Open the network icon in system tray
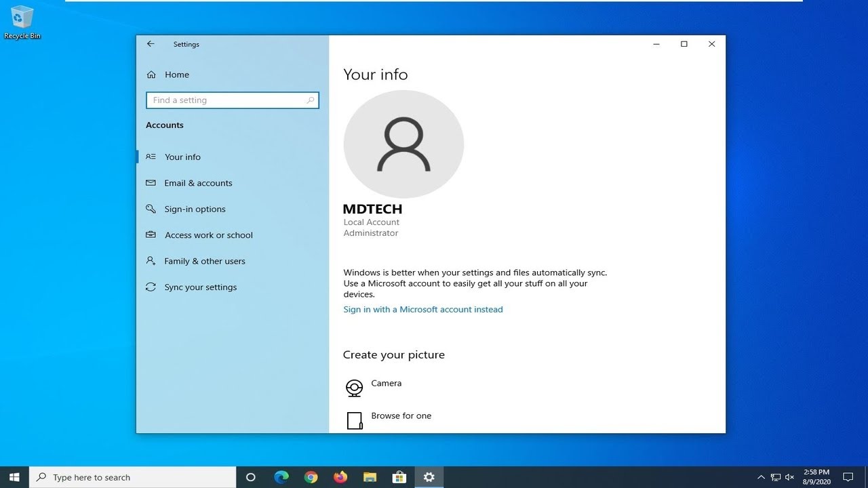868x488 pixels. tap(776, 477)
